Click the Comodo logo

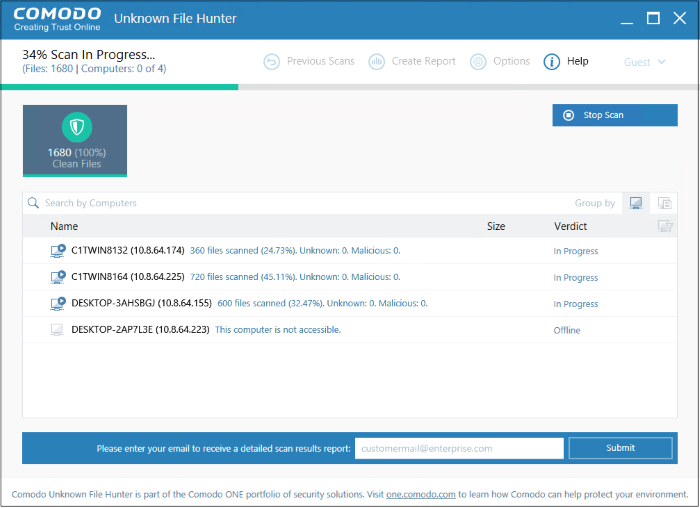click(x=57, y=20)
